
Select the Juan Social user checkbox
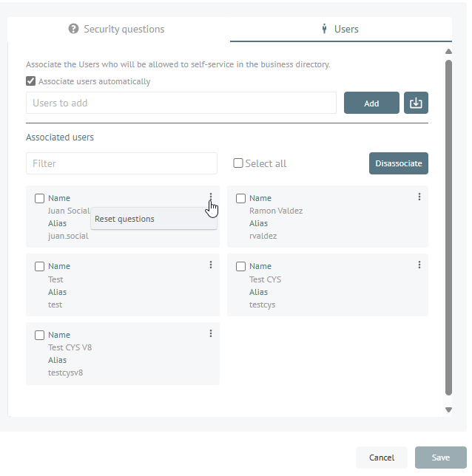[39, 198]
